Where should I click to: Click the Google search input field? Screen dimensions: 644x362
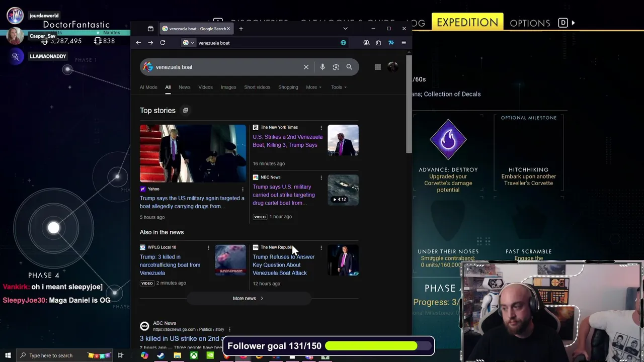pyautogui.click(x=226, y=67)
